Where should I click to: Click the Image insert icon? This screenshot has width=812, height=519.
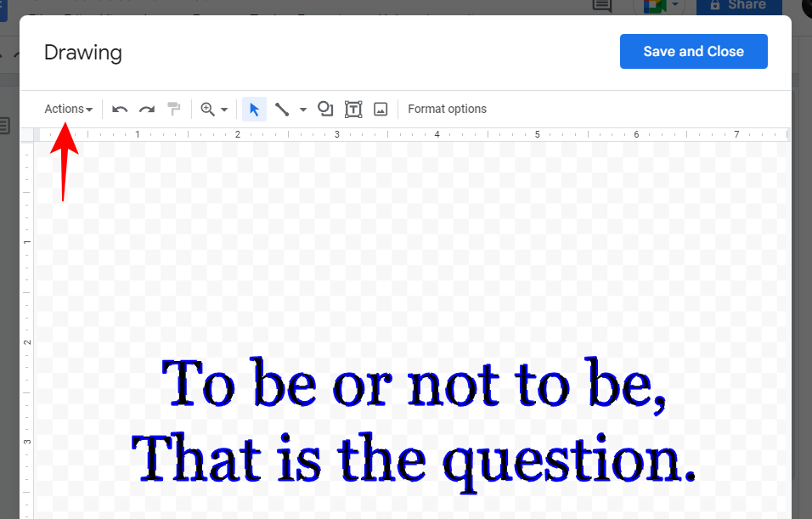pos(381,109)
